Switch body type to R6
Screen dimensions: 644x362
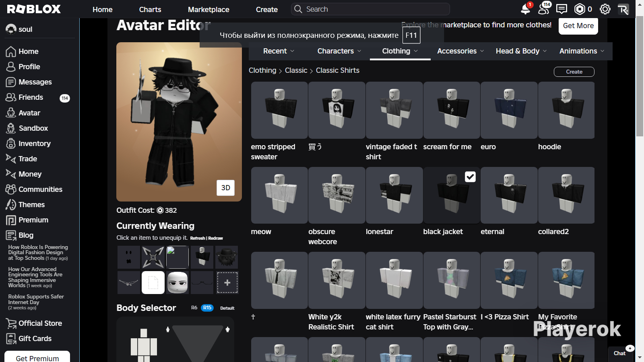click(x=194, y=308)
